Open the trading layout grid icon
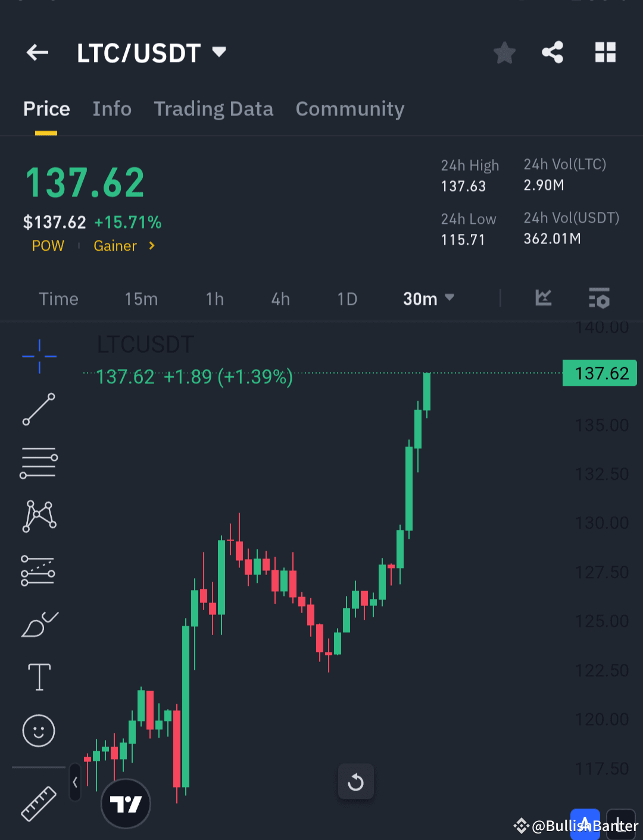This screenshot has height=840, width=643. [605, 52]
